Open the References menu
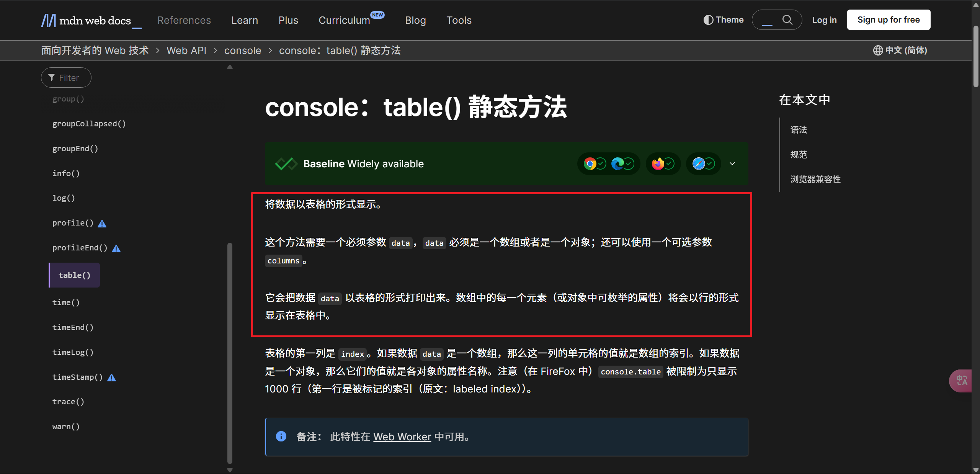Viewport: 980px width, 474px height. (x=184, y=20)
